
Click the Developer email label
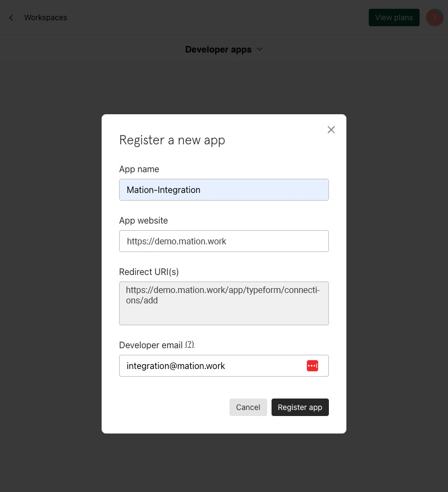151,345
